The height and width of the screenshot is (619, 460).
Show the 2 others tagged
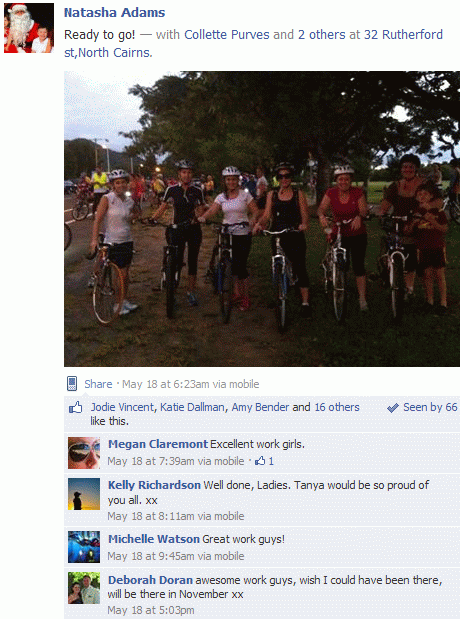pyautogui.click(x=321, y=35)
